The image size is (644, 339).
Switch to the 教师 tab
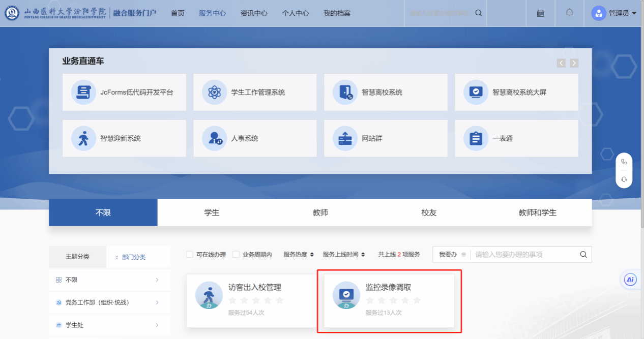point(320,212)
